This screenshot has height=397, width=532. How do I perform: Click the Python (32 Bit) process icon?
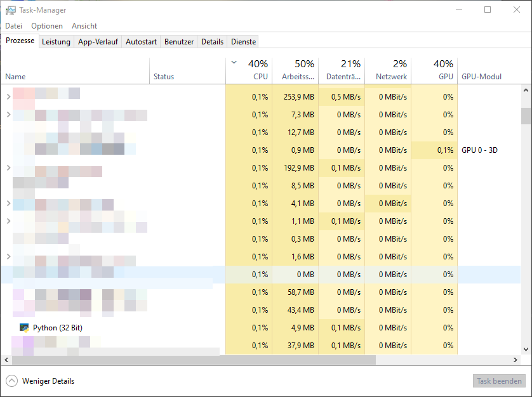[x=24, y=328]
